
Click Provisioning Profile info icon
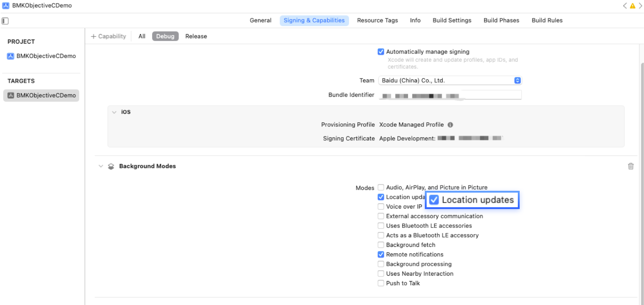(450, 125)
